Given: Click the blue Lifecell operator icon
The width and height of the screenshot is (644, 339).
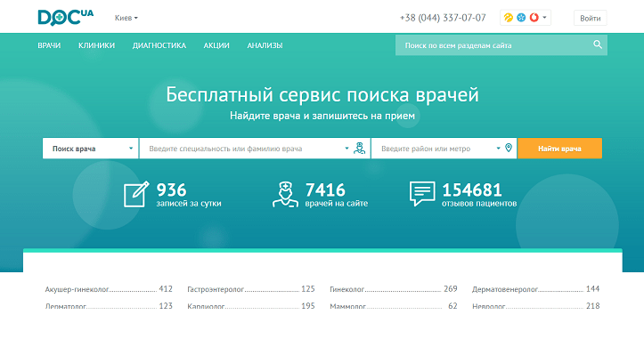Looking at the screenshot, I should point(521,18).
